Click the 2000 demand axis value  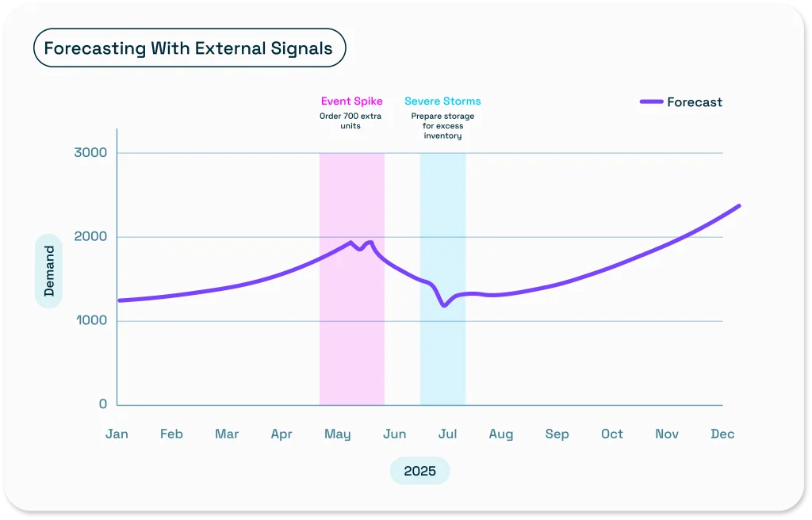click(90, 236)
